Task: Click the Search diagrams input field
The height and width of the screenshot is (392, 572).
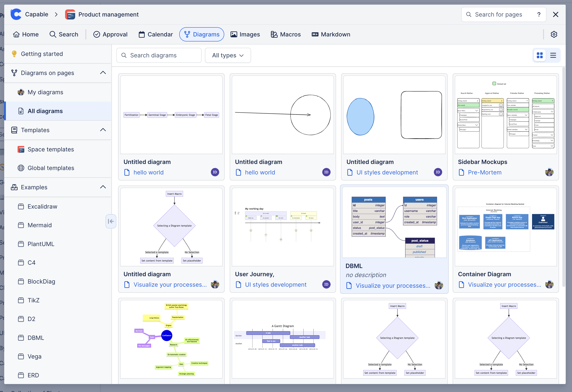Action: pos(159,55)
